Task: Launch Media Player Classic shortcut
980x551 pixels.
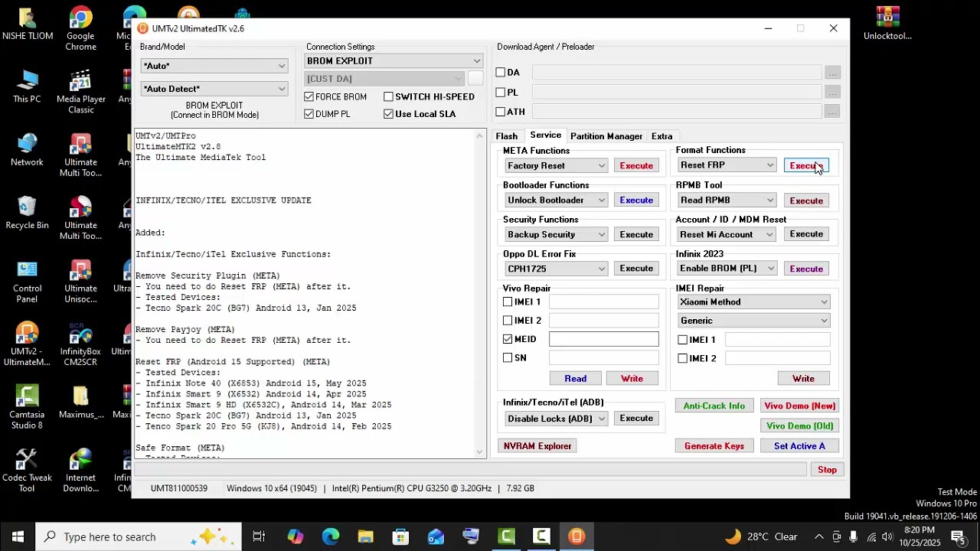Action: coord(80,92)
